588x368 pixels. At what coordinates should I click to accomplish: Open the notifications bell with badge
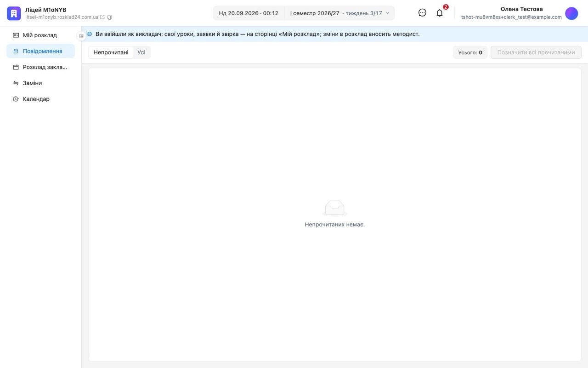(440, 13)
